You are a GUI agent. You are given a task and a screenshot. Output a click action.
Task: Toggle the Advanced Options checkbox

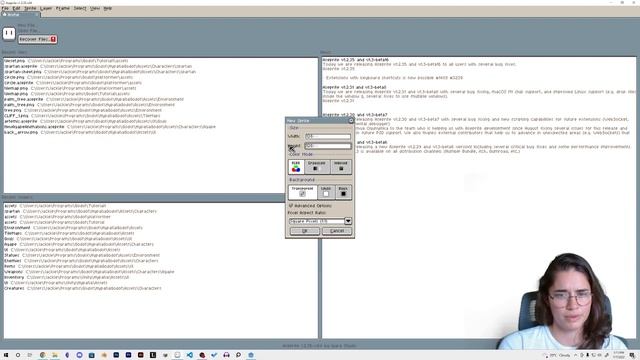[291, 206]
